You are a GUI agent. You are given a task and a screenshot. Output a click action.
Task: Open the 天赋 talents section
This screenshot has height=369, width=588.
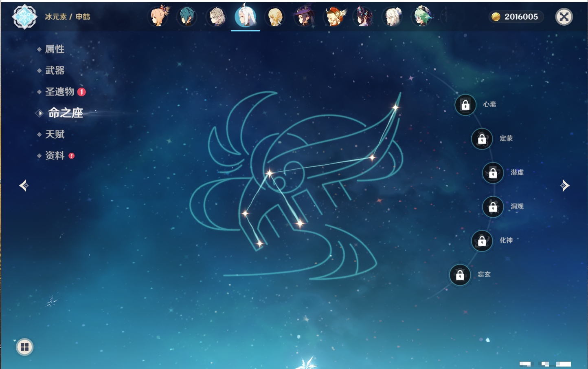click(x=55, y=134)
